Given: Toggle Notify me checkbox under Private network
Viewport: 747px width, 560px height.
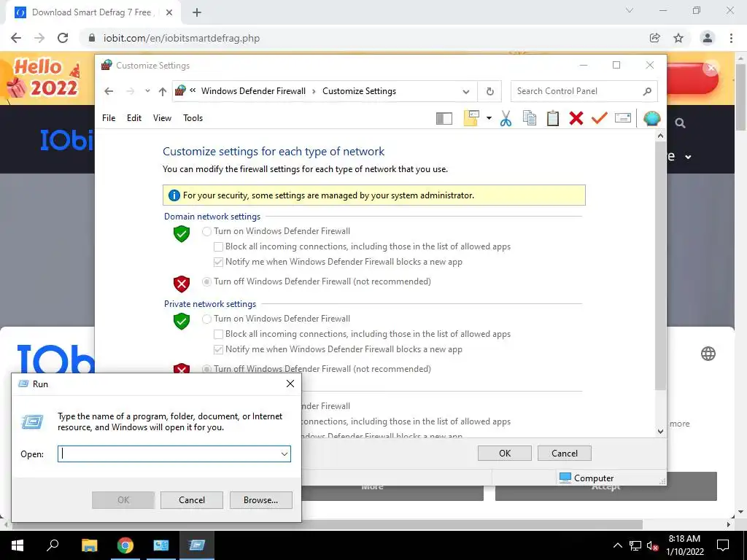Looking at the screenshot, I should [x=218, y=349].
